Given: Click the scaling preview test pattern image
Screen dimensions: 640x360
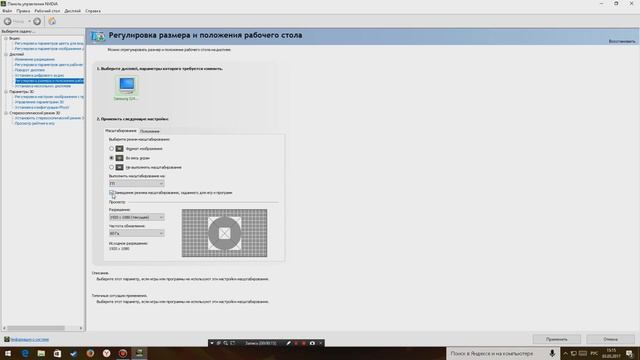Looking at the screenshot, I should click(224, 233).
